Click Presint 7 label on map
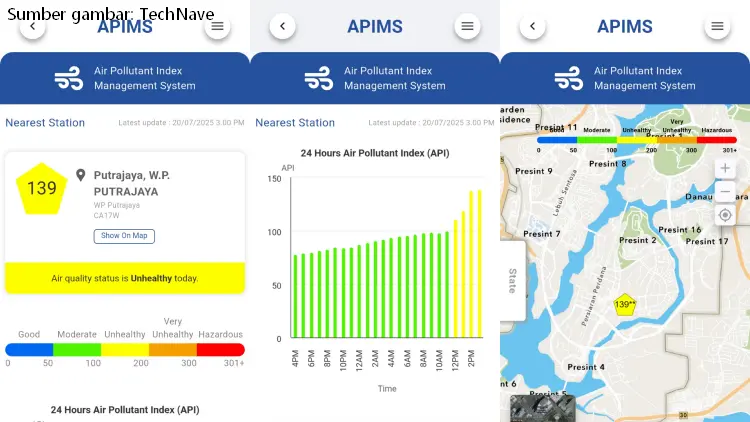Screen dimensions: 750x422 click(x=541, y=234)
